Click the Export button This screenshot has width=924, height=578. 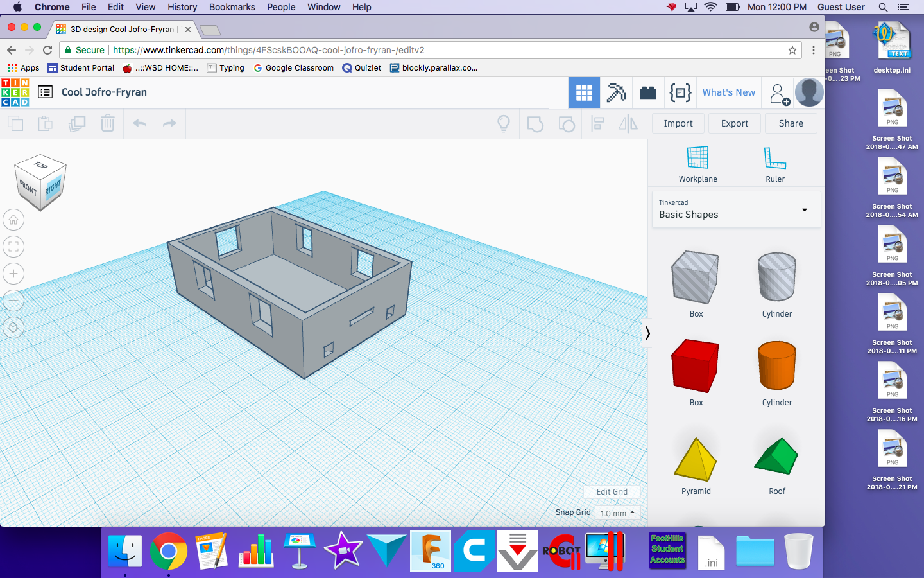pyautogui.click(x=735, y=123)
